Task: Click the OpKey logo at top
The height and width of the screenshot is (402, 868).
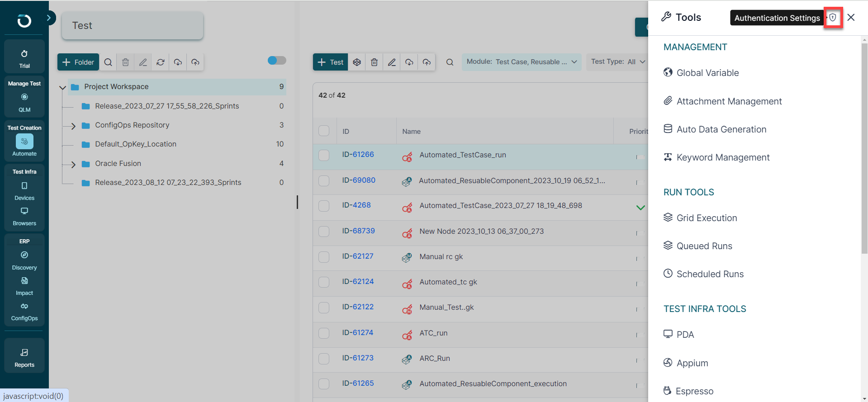Action: tap(24, 21)
